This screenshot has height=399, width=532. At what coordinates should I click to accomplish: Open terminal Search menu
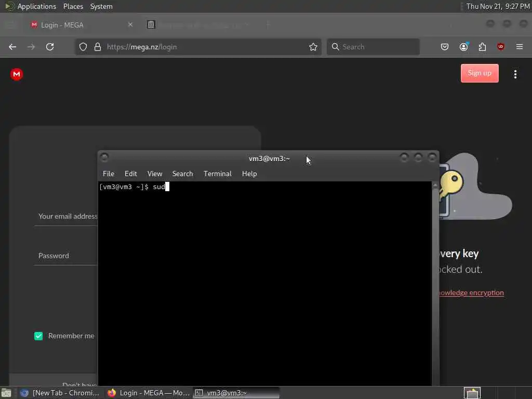182,174
